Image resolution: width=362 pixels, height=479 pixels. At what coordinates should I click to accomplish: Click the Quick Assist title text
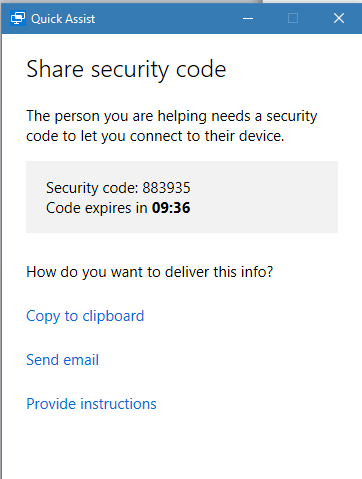coord(63,19)
